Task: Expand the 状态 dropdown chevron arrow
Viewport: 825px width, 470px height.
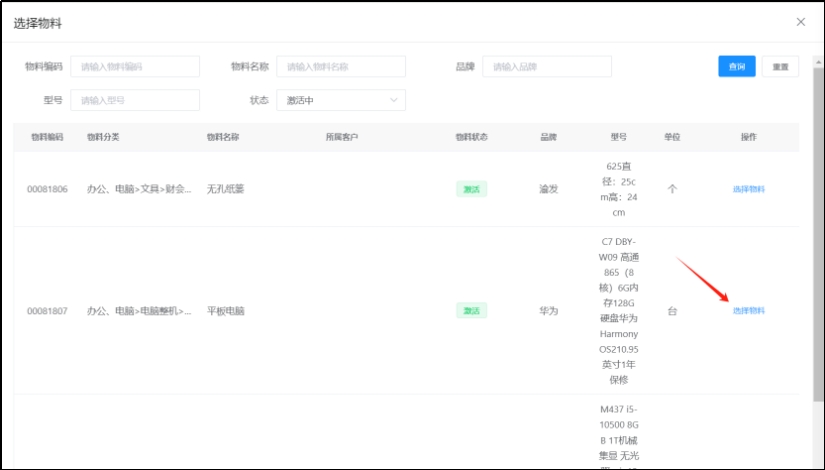Action: coord(394,100)
